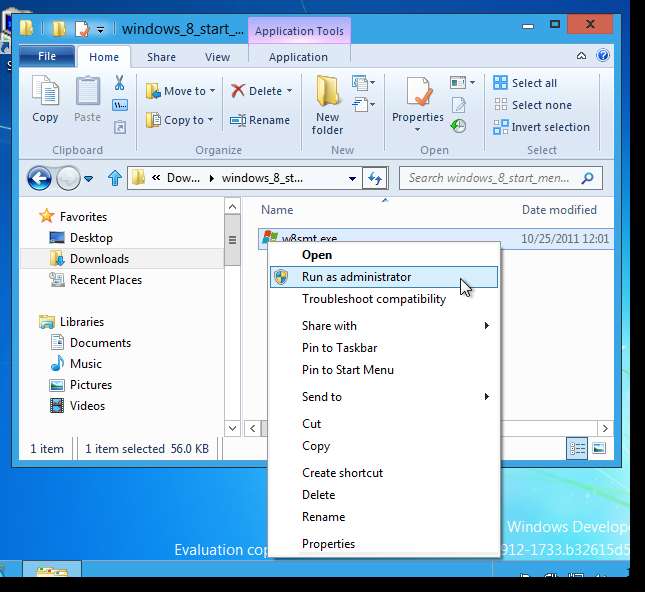645x592 pixels.
Task: Switch to the Share ribbon tab
Action: (x=161, y=57)
